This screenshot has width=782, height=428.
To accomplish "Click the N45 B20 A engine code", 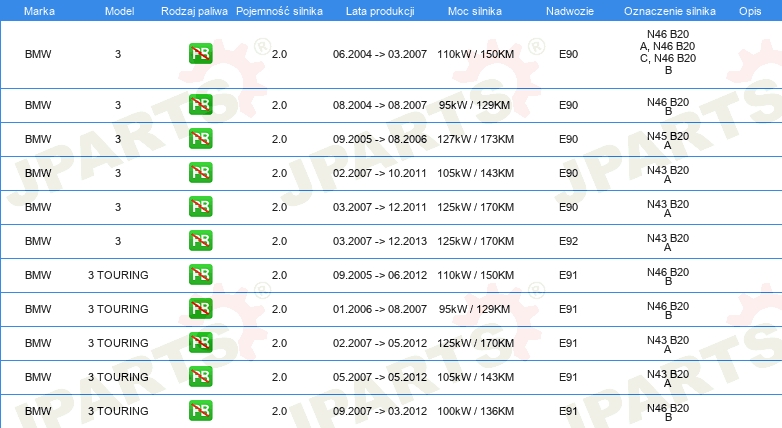I will click(668, 140).
